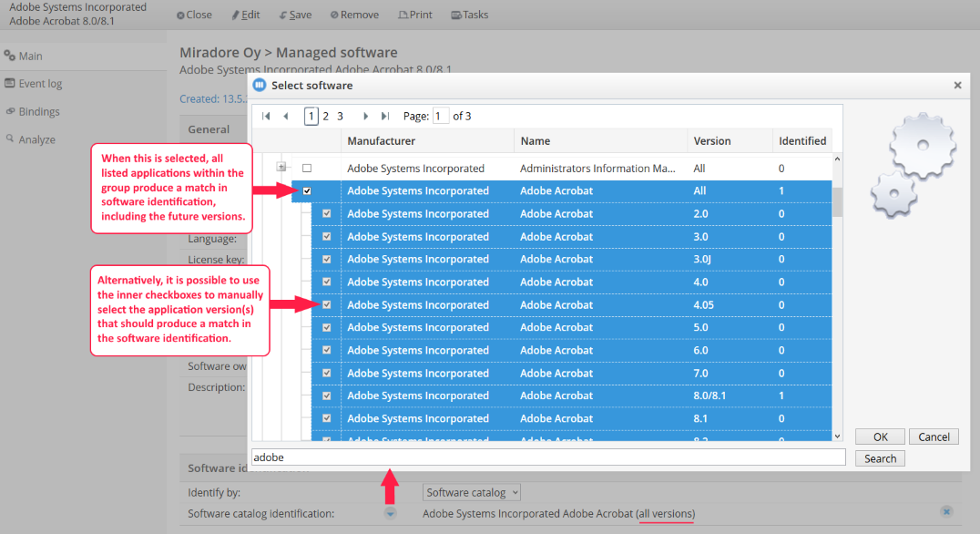The width and height of the screenshot is (980, 534).
Task: Click the Cancel button in dialog
Action: [934, 436]
